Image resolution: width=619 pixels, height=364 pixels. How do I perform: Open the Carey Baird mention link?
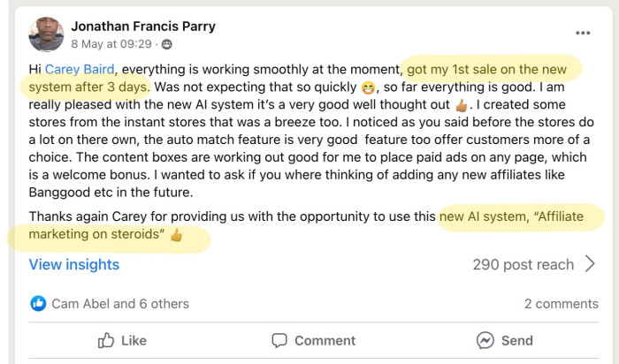tap(87, 68)
